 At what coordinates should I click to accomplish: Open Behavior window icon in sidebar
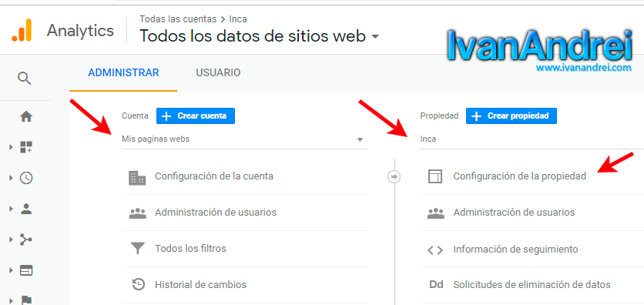pyautogui.click(x=26, y=270)
